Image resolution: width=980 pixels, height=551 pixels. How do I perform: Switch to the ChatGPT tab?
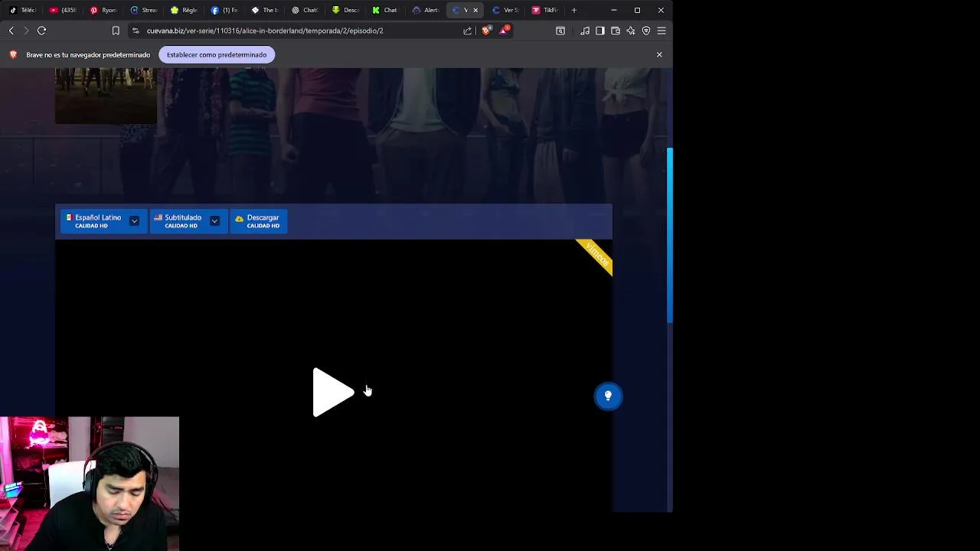tap(305, 10)
